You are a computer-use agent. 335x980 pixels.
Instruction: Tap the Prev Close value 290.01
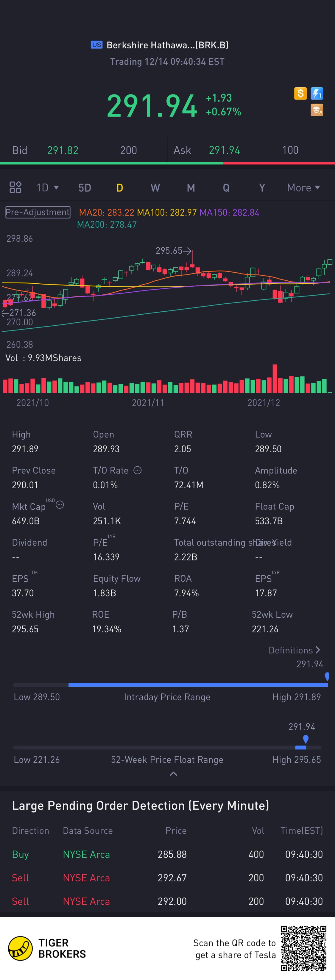point(25,485)
